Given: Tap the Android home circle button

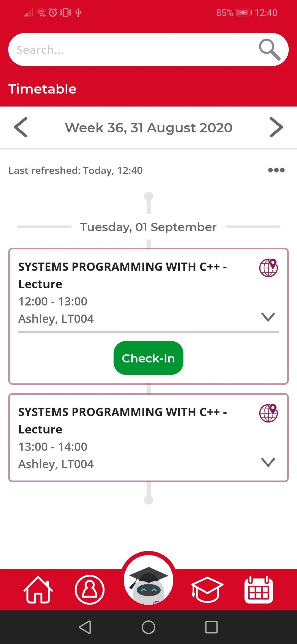Looking at the screenshot, I should click(x=148, y=627).
